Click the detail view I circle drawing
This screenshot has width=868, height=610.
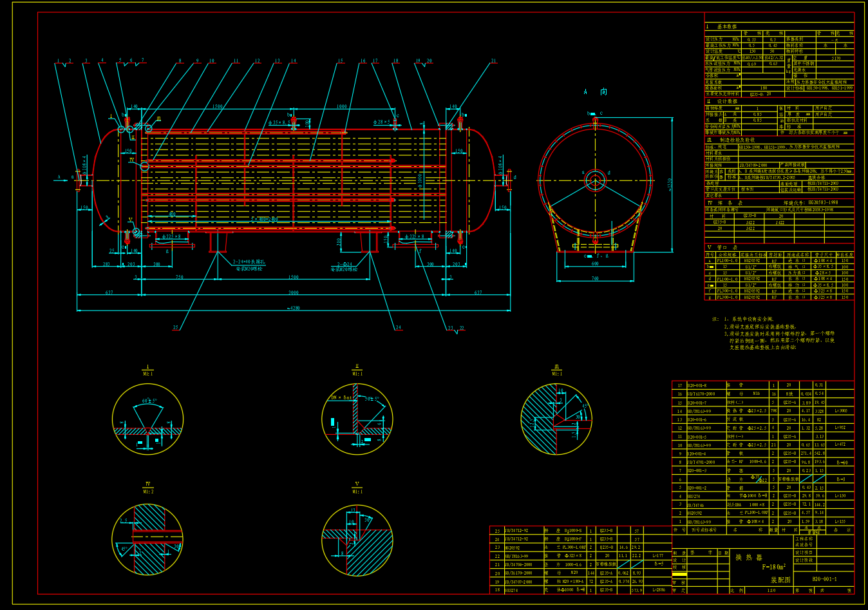147,419
